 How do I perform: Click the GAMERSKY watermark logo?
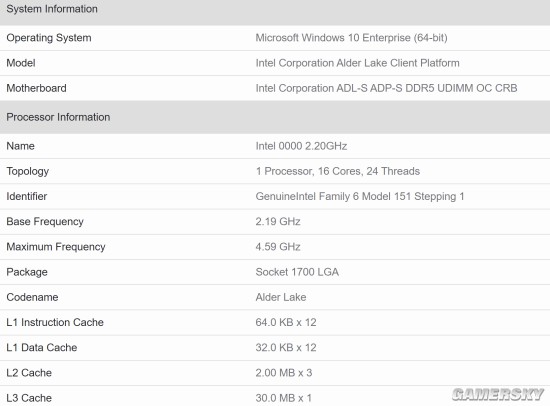pyautogui.click(x=498, y=394)
